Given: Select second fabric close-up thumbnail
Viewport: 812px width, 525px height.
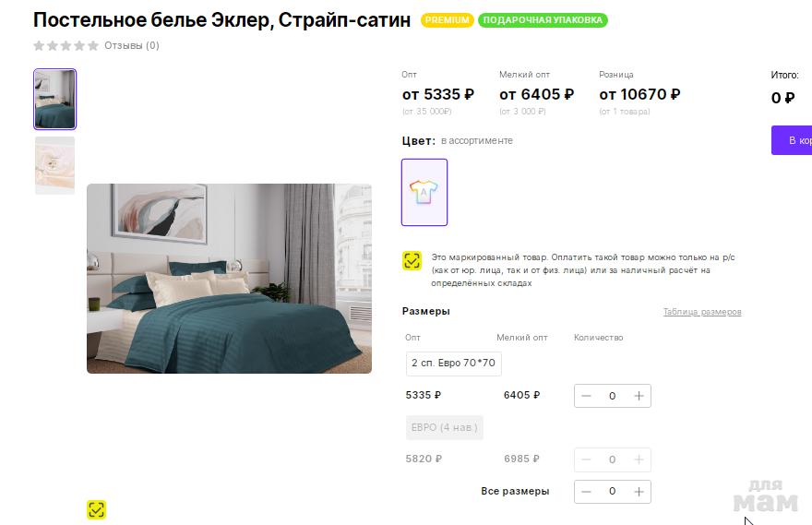Looking at the screenshot, I should [x=54, y=166].
